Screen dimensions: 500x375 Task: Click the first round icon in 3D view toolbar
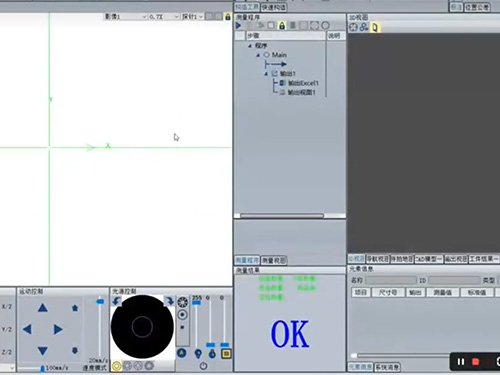353,27
